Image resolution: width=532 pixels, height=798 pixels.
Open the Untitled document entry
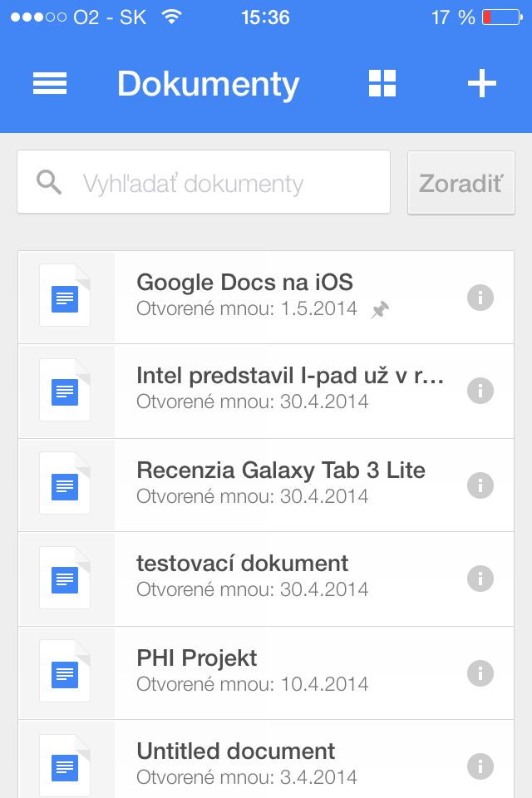pos(235,752)
